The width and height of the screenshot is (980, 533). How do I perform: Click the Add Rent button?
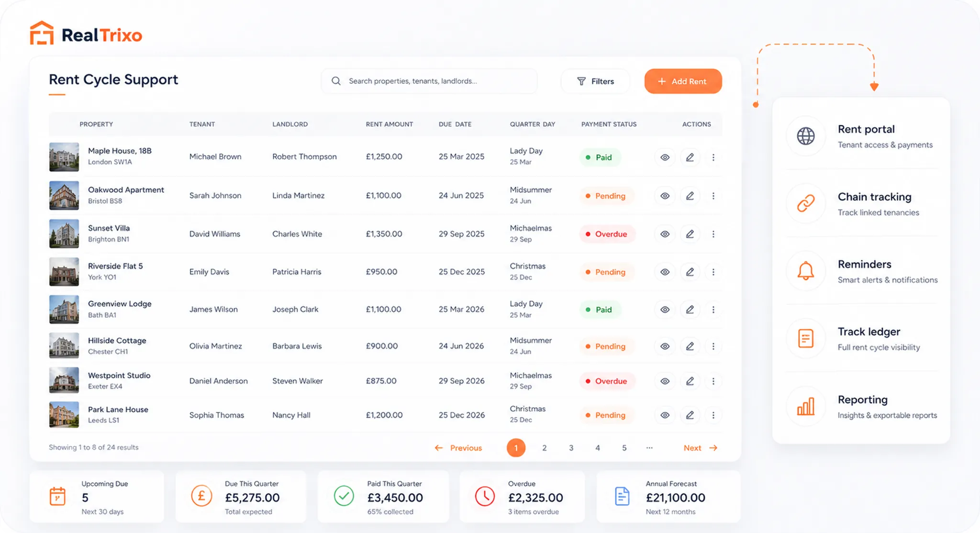coord(683,81)
